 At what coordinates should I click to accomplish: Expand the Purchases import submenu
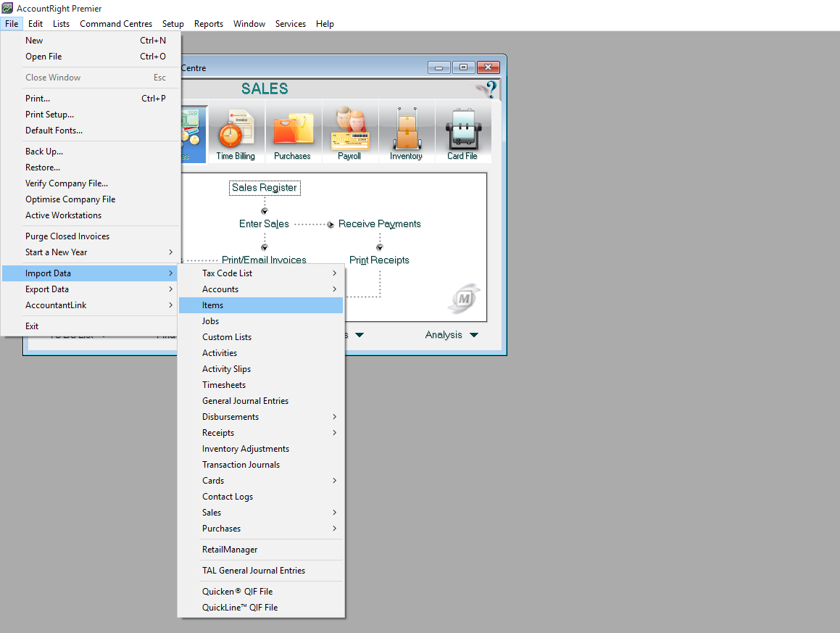coord(261,529)
